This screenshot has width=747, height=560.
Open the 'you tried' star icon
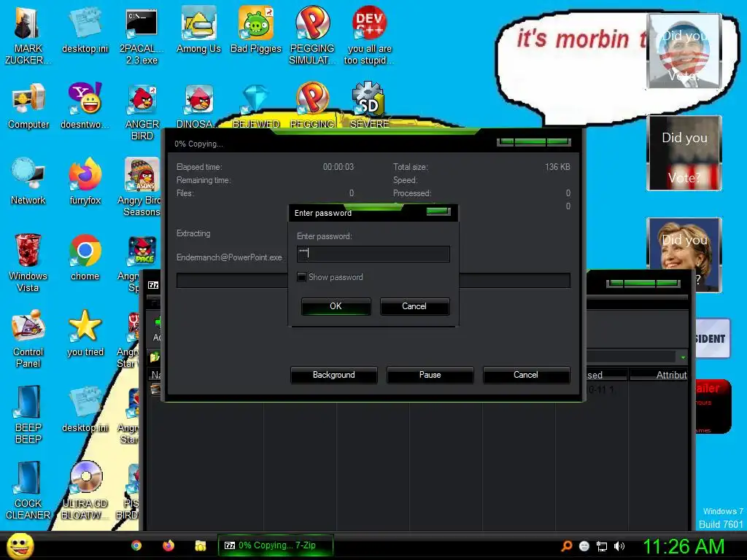pos(85,332)
